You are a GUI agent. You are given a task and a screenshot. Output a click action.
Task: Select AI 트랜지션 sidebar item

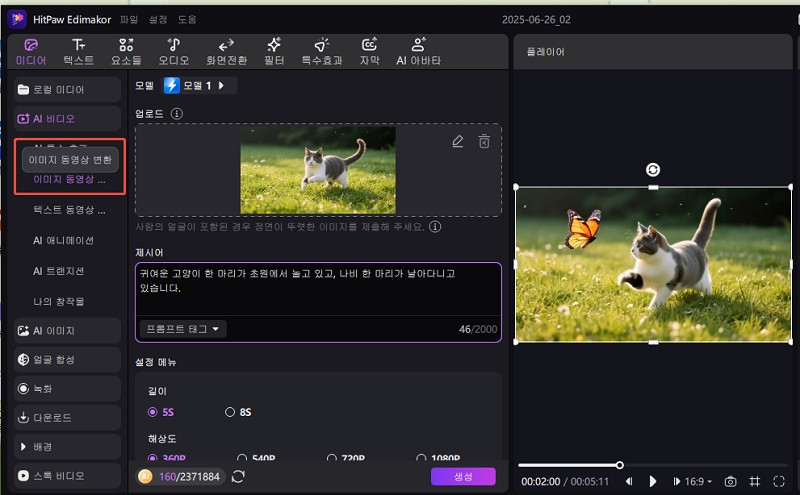click(58, 271)
